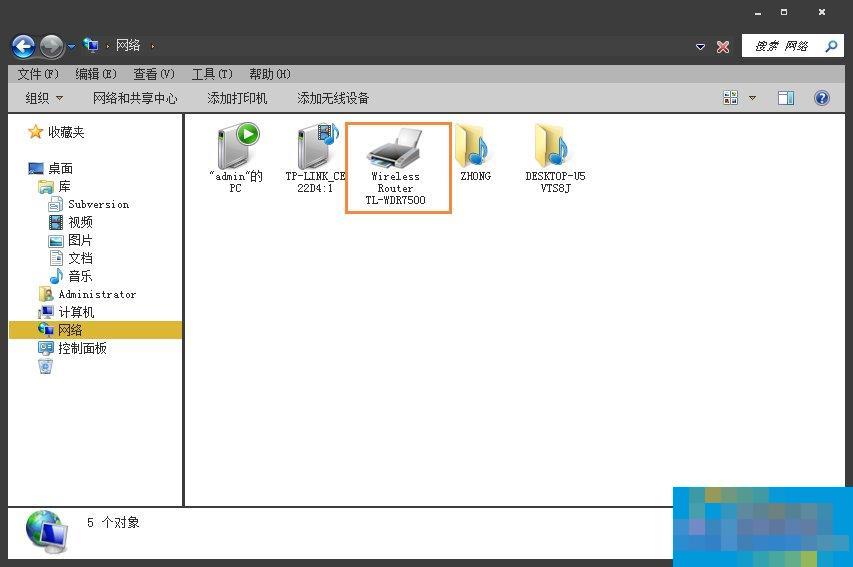The image size is (853, 567).
Task: Select Wireless Router TL-WDR7500 device
Action: [x=396, y=167]
